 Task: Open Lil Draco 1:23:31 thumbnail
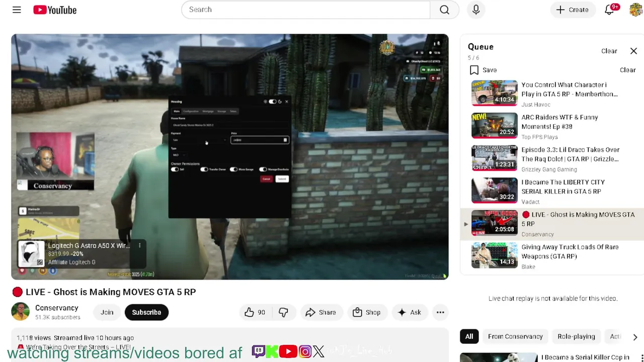click(494, 158)
